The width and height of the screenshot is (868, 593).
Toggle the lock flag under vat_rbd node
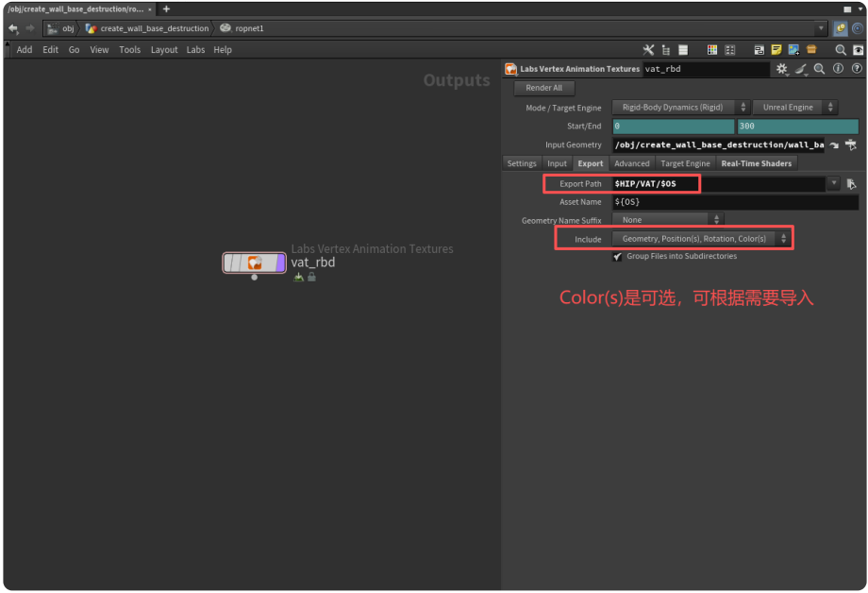(311, 278)
